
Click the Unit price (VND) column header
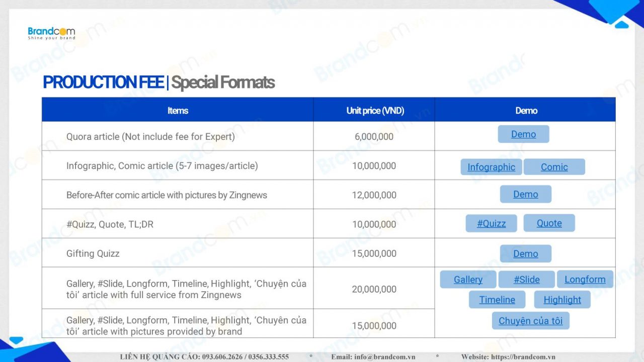pyautogui.click(x=375, y=111)
